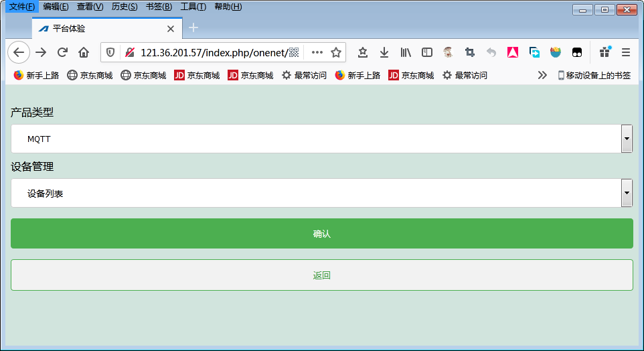Open the 文件(F) menu
This screenshot has width=644, height=351.
tap(21, 7)
